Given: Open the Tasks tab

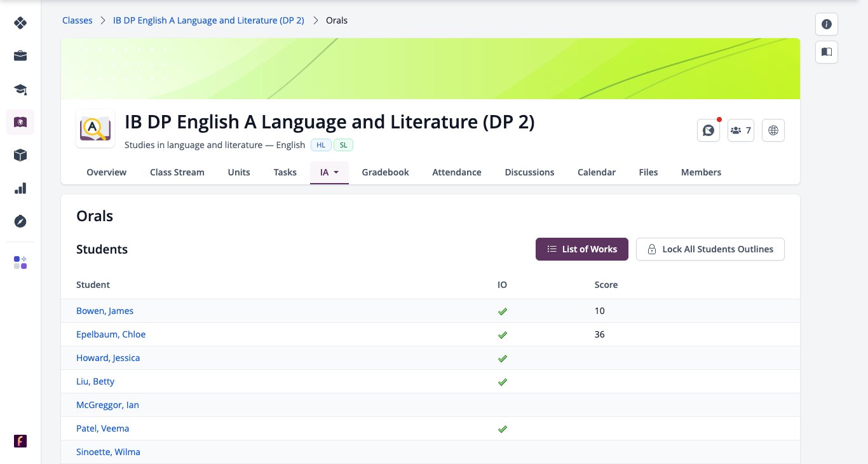Looking at the screenshot, I should pyautogui.click(x=285, y=172).
